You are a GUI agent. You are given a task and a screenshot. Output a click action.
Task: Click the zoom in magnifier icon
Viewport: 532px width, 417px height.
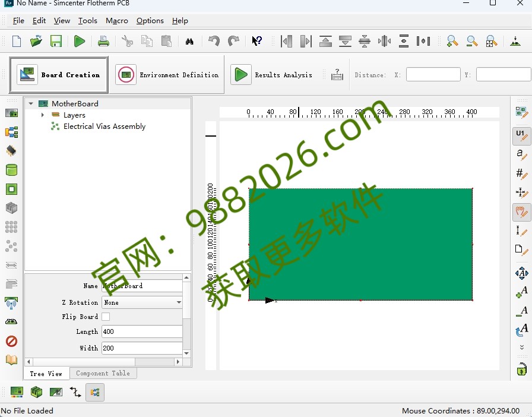pos(452,41)
